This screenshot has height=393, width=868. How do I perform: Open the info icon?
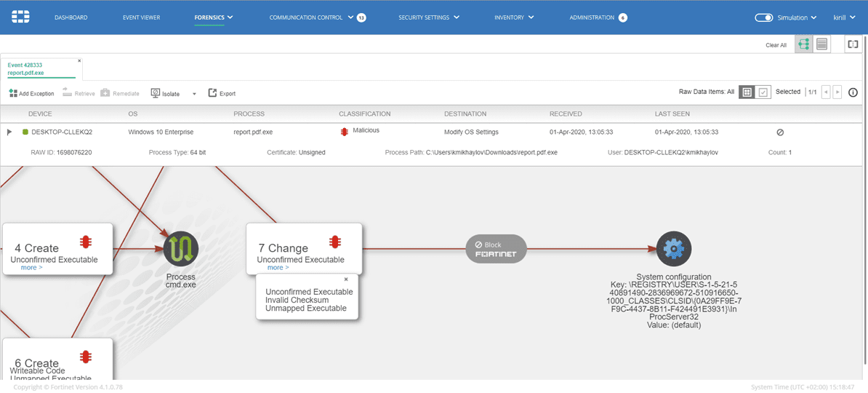coord(853,92)
